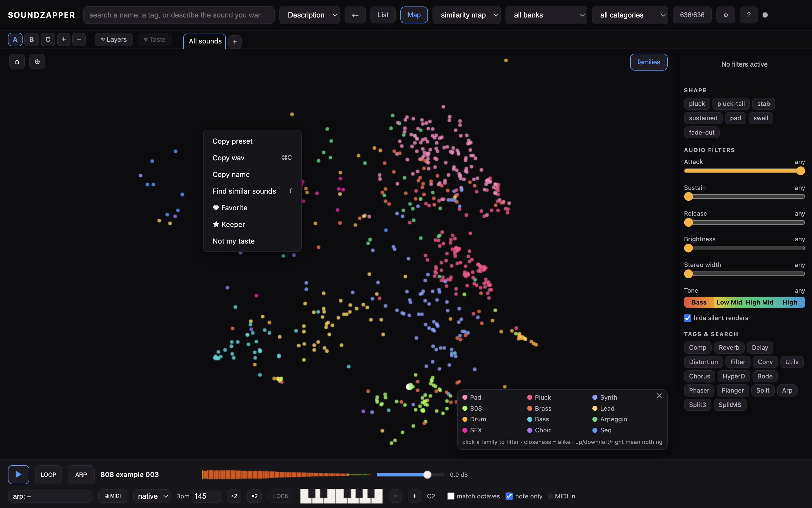Switch to List view
Viewport: 812px width, 508px height.
[383, 15]
